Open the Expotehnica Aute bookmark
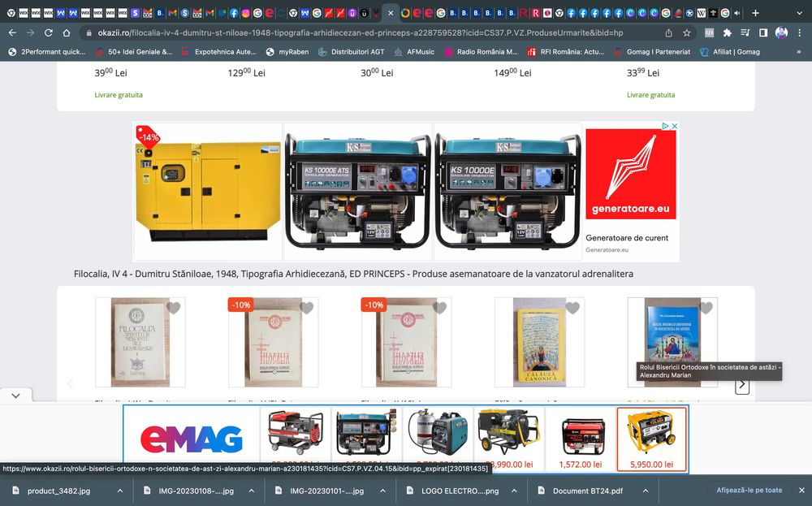 218,52
